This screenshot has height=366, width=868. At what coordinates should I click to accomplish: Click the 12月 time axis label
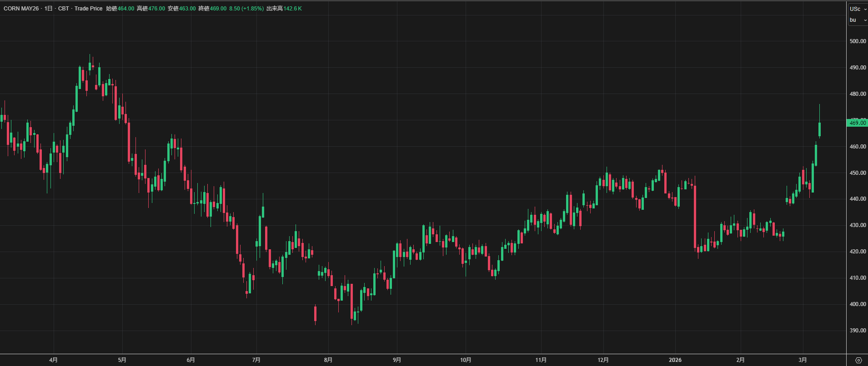603,360
